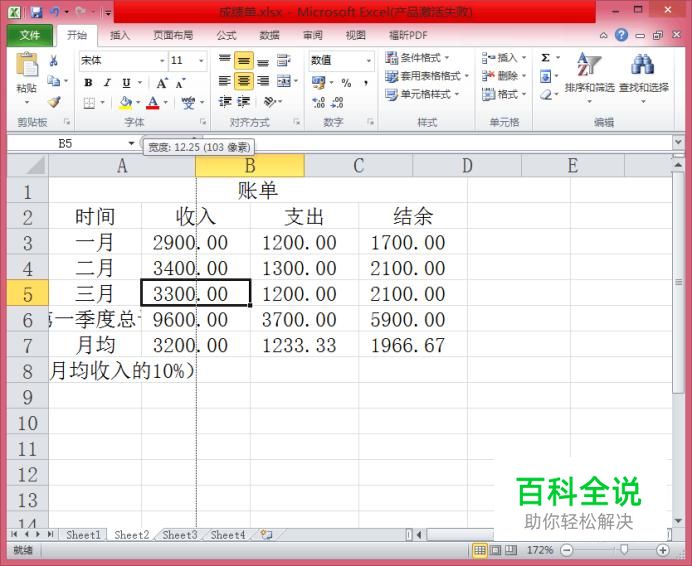
Task: Switch to Formulas (公式) tab
Action: tap(226, 35)
